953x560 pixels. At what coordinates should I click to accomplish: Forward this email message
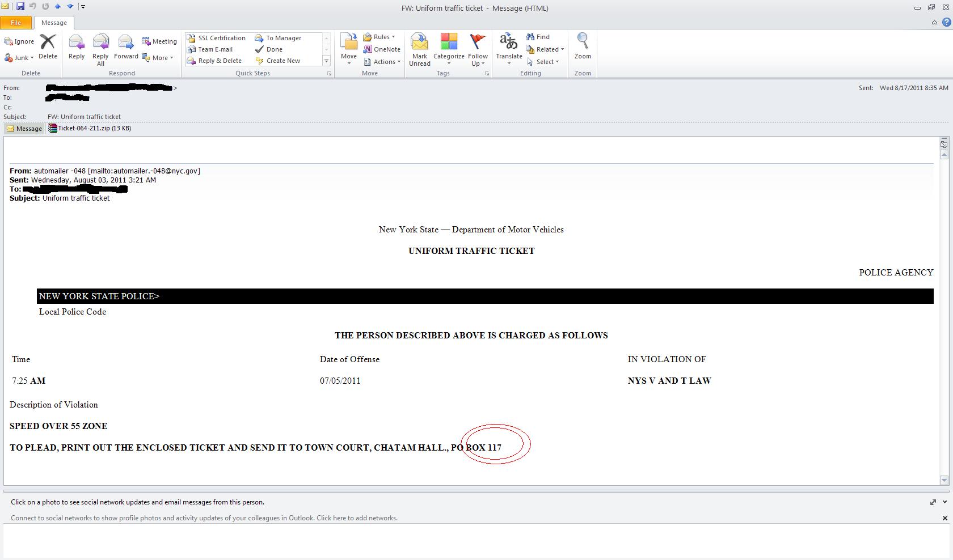126,46
